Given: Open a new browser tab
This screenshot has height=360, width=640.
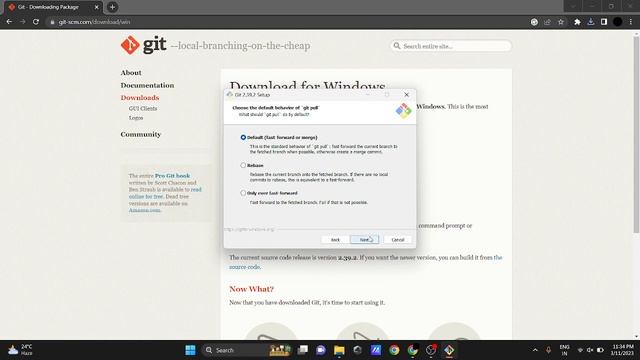Looking at the screenshot, I should (x=112, y=7).
